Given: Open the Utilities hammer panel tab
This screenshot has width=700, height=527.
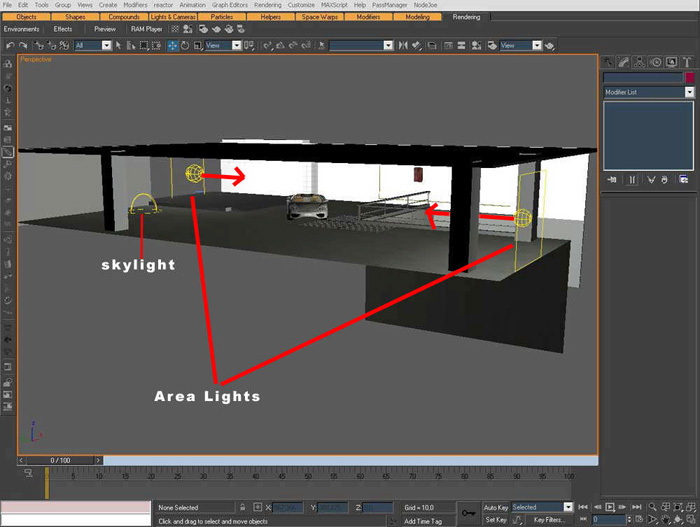Looking at the screenshot, I should (x=689, y=61).
